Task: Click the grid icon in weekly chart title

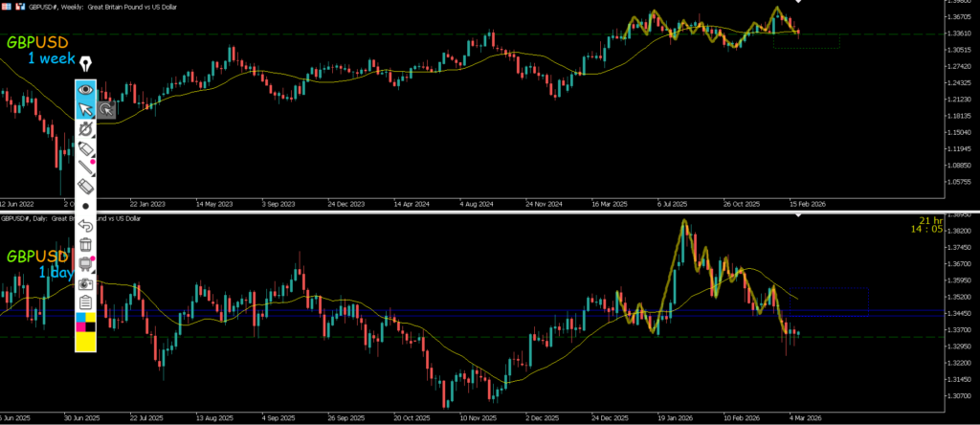Action: pyautogui.click(x=8, y=6)
